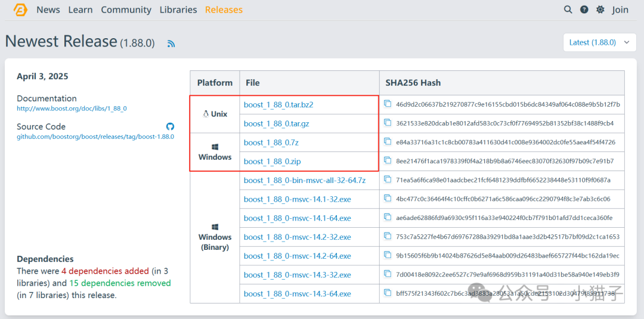The width and height of the screenshot is (644, 319).
Task: Select the hash starting with ae6ade62
Action: [x=504, y=218]
